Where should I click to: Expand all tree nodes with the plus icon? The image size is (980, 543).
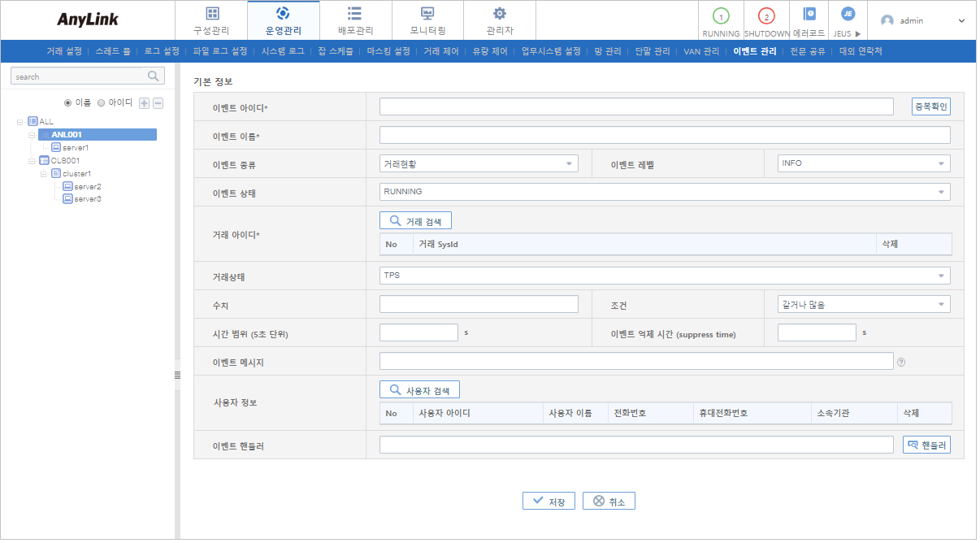pos(143,102)
